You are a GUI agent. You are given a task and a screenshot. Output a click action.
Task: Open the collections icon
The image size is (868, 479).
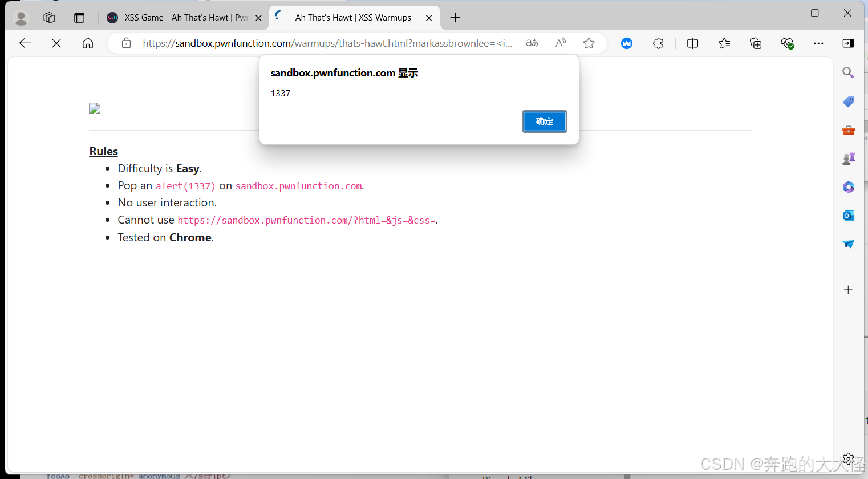[756, 43]
